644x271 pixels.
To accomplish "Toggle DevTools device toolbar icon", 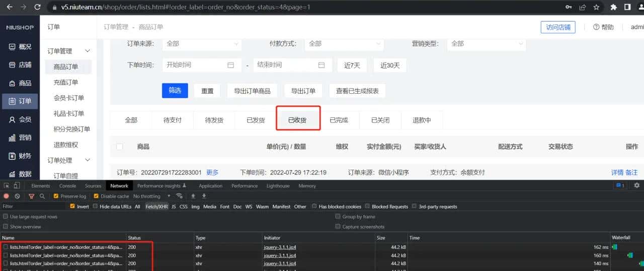I will tap(17, 186).
